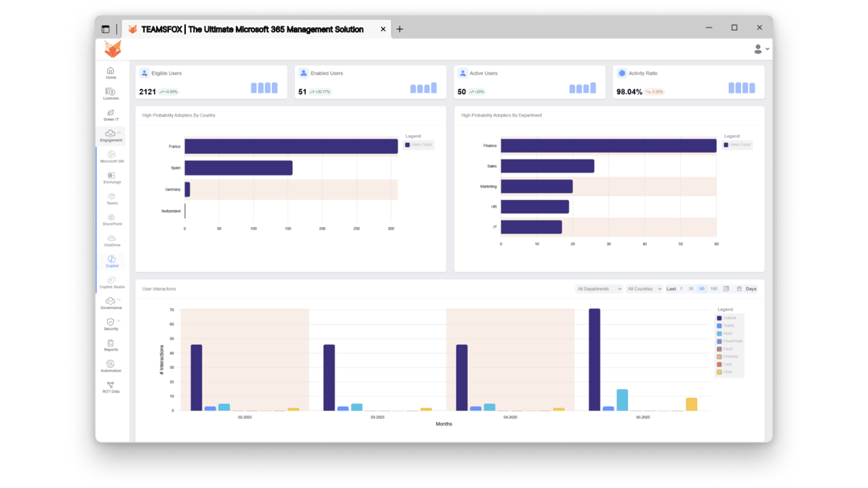Toggle the Other series in legend

click(725, 371)
